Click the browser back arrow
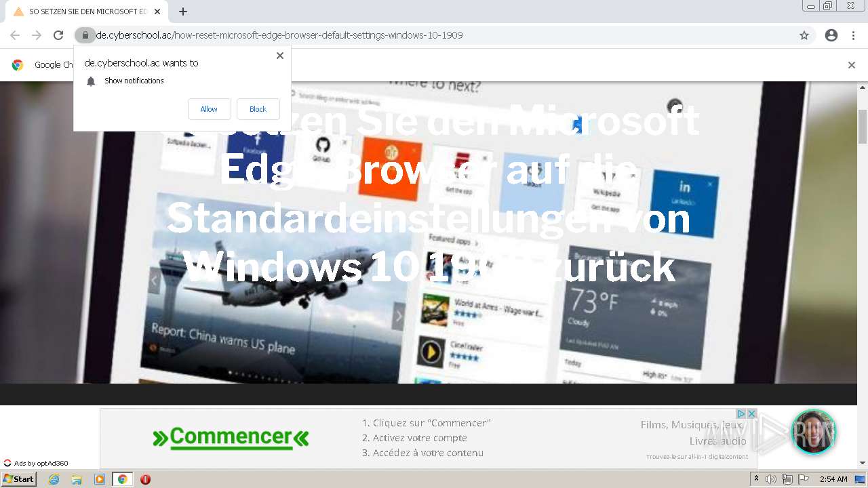868x488 pixels. click(x=15, y=35)
